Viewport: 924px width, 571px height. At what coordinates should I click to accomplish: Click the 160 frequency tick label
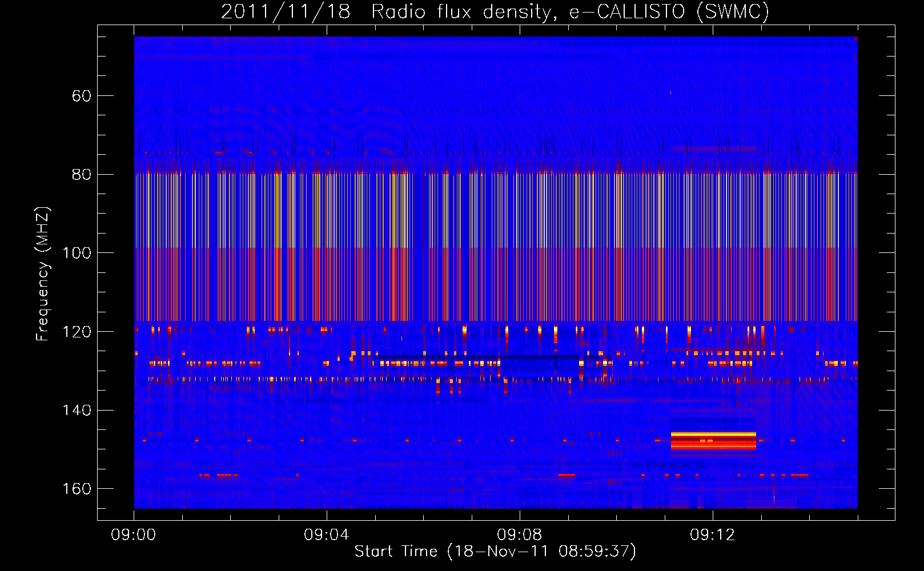click(x=77, y=489)
